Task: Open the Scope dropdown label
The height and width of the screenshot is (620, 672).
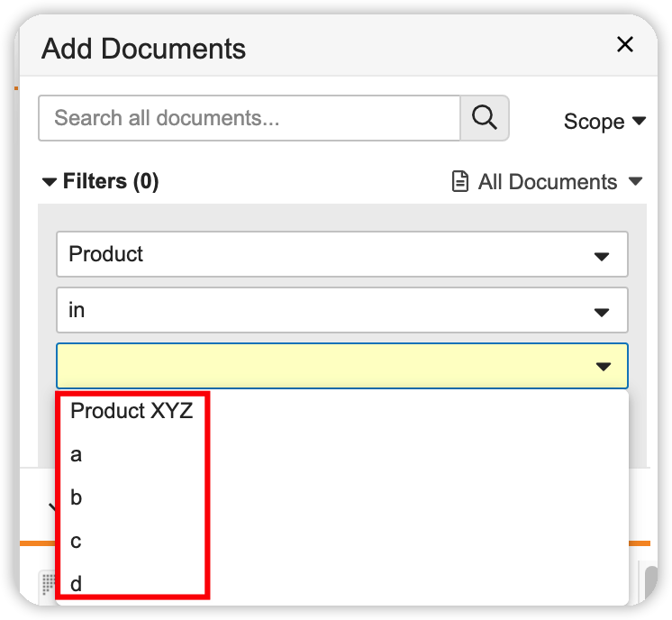Action: (x=594, y=122)
